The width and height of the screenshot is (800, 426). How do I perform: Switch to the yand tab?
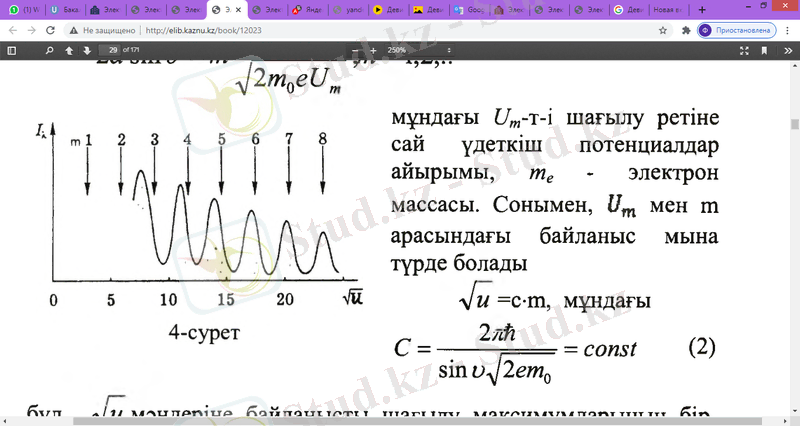click(349, 10)
